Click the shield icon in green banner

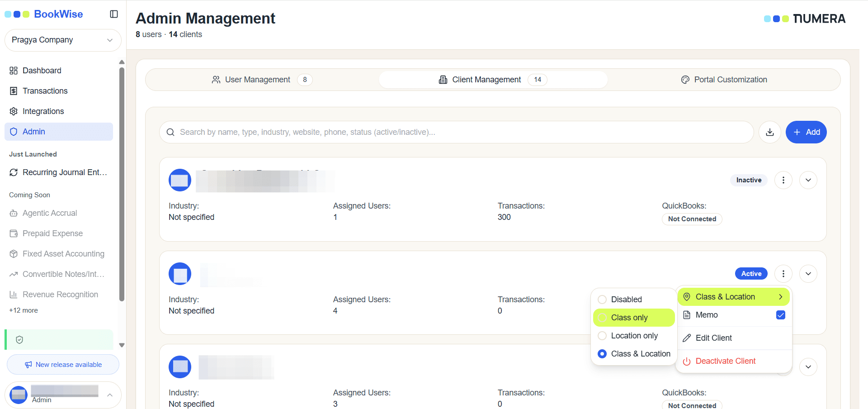[19, 340]
